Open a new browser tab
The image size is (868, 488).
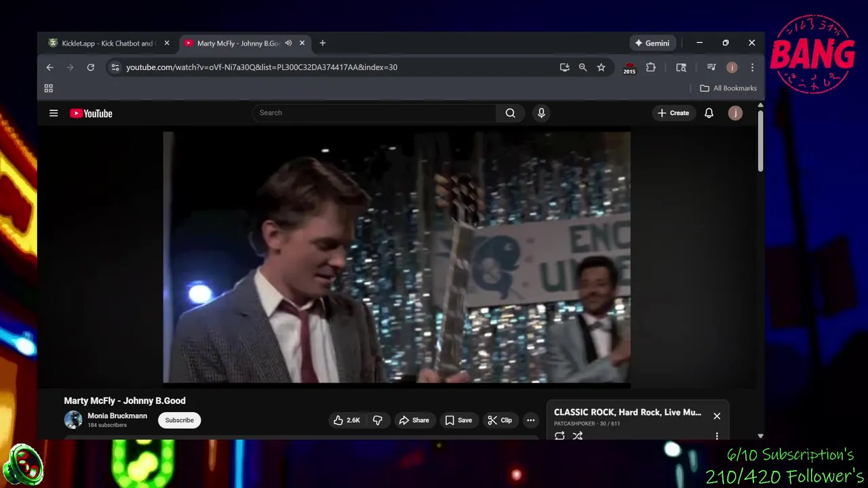pyautogui.click(x=322, y=43)
